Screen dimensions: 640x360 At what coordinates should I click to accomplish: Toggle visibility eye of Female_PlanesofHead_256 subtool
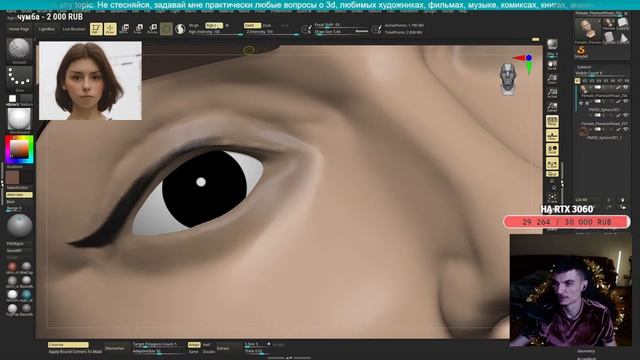tap(626, 87)
